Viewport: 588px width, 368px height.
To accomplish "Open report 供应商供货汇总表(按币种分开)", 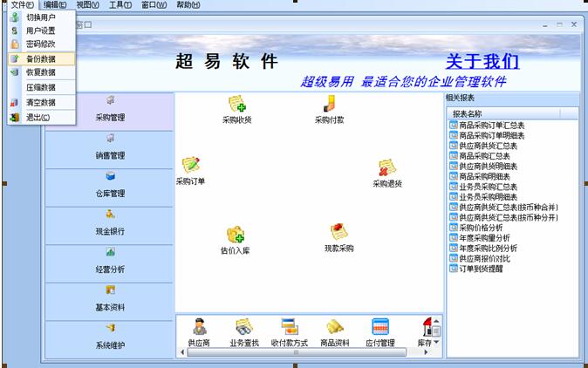I will coord(503,217).
